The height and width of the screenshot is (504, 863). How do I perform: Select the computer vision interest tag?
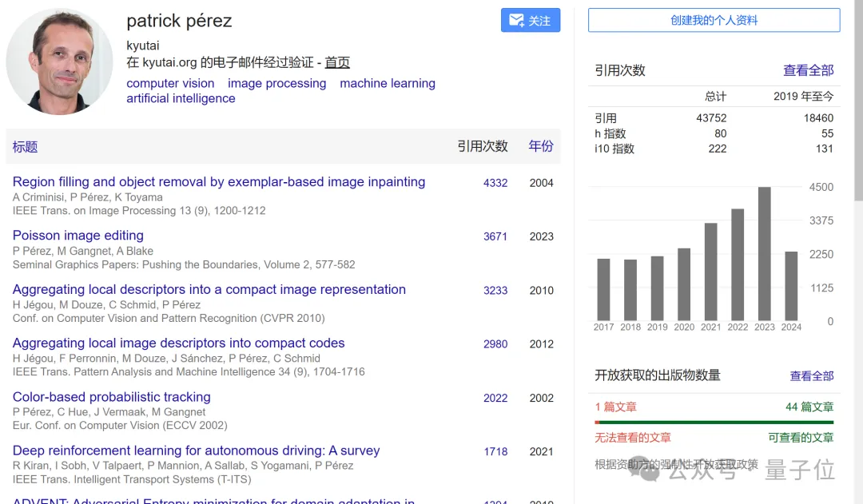tap(170, 83)
